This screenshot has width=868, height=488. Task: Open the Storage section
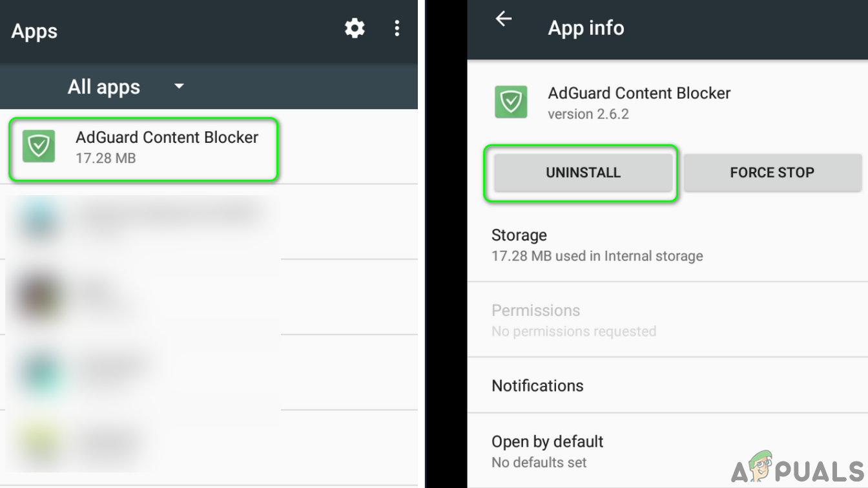pos(667,245)
